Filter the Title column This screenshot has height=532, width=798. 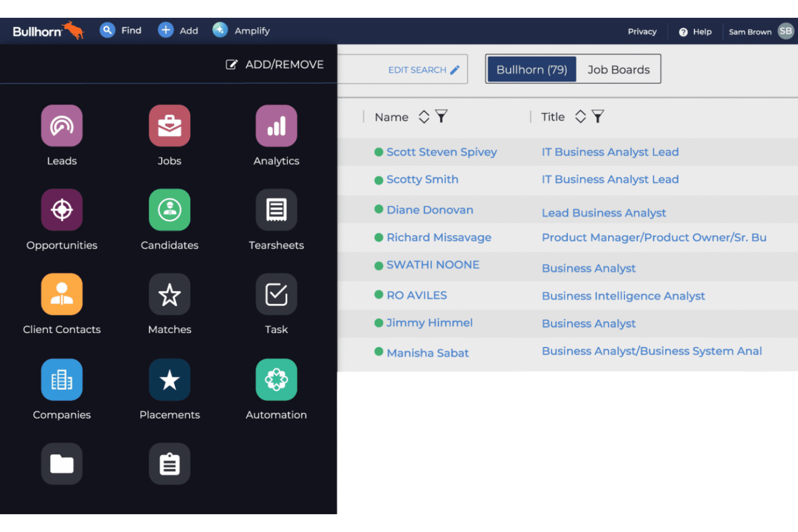(597, 116)
